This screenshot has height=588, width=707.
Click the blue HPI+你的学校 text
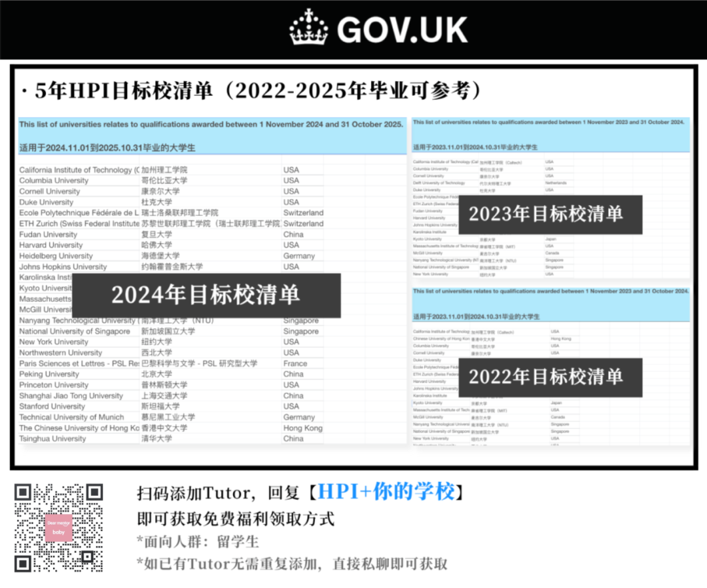[386, 492]
